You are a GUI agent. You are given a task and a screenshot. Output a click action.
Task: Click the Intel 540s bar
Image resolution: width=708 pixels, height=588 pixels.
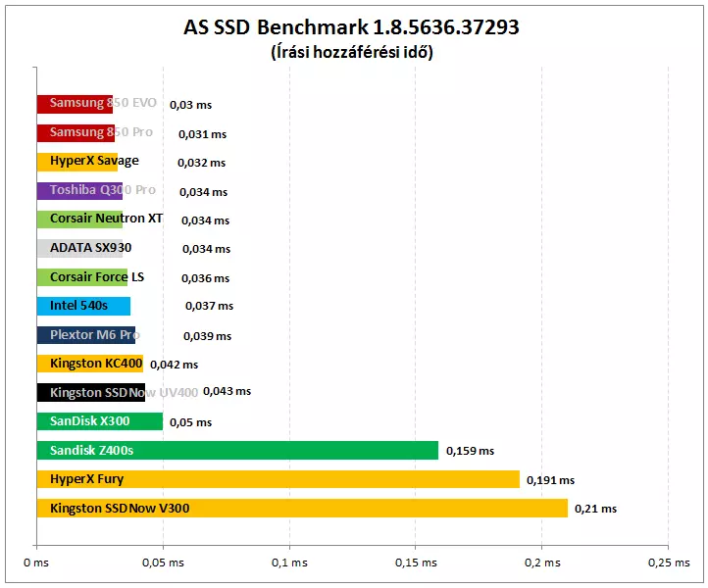[x=83, y=306]
